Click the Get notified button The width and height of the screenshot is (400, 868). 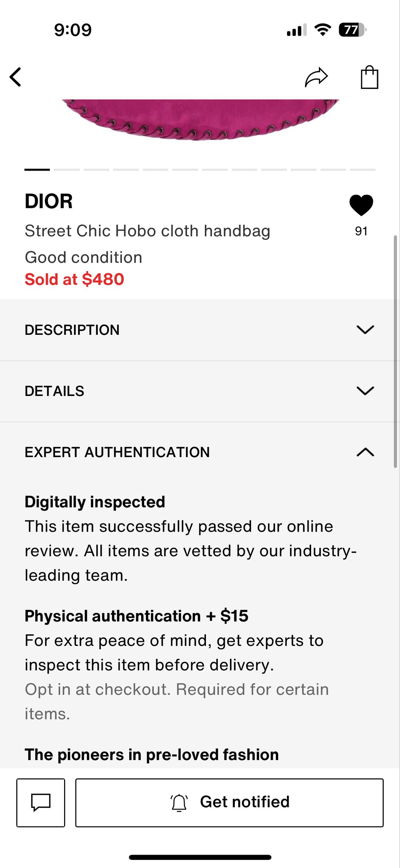point(229,802)
